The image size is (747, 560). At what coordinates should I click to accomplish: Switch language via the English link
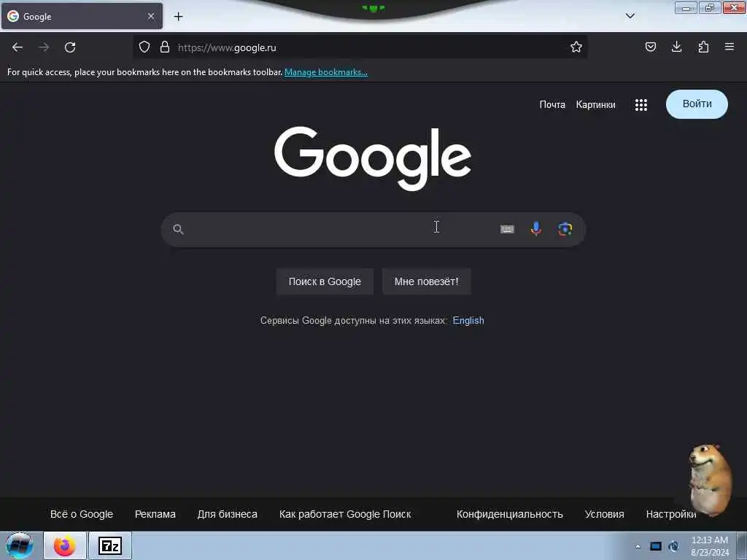point(468,321)
